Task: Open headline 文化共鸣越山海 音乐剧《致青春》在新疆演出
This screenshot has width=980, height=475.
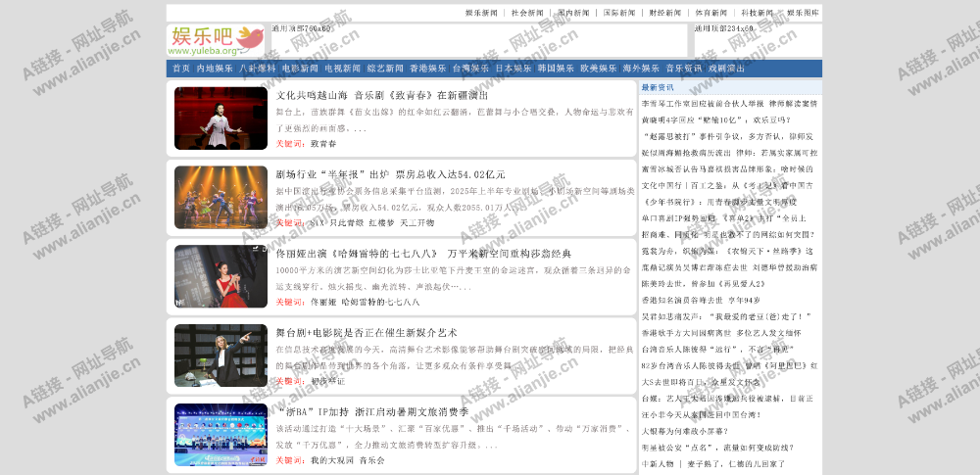Action: [x=382, y=96]
